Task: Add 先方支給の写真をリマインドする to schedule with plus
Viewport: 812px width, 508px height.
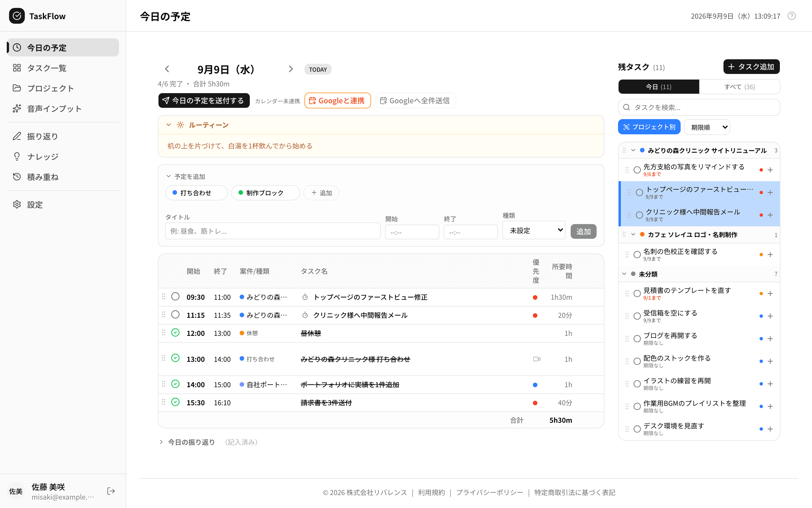Action: pos(770,170)
